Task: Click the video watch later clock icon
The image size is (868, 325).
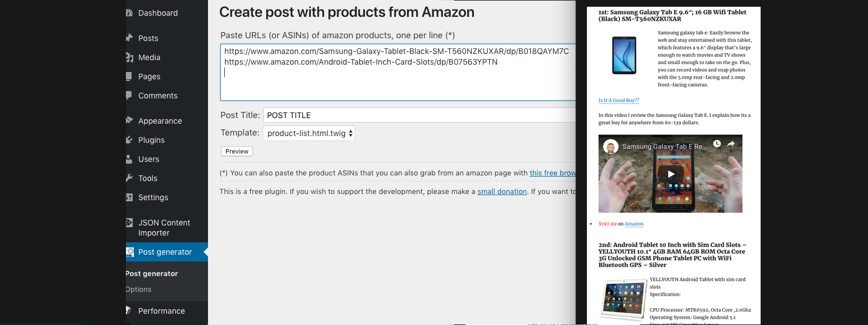Action: tap(717, 144)
